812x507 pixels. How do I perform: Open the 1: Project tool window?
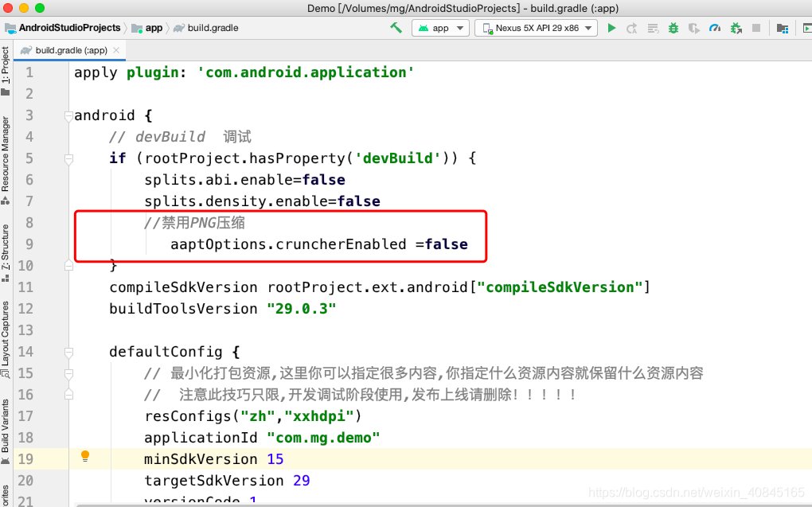click(6, 71)
